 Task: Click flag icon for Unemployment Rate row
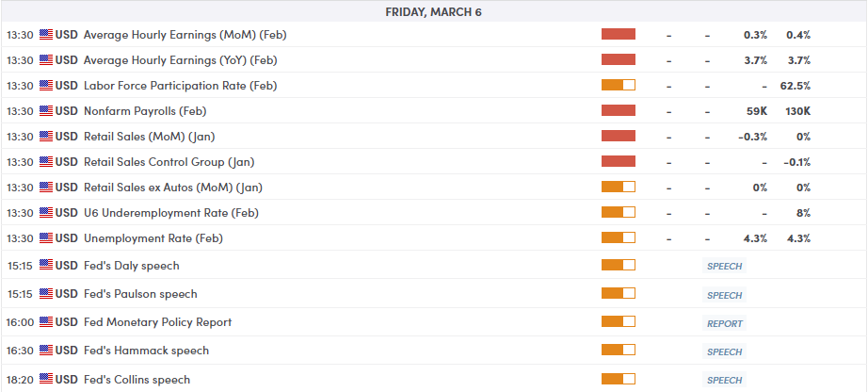(x=45, y=238)
